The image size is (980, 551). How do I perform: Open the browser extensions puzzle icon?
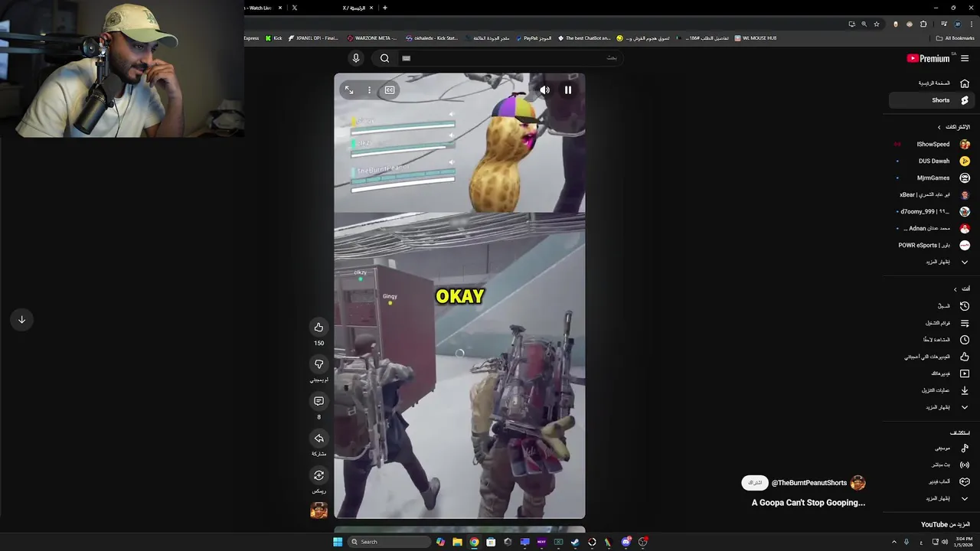point(923,24)
